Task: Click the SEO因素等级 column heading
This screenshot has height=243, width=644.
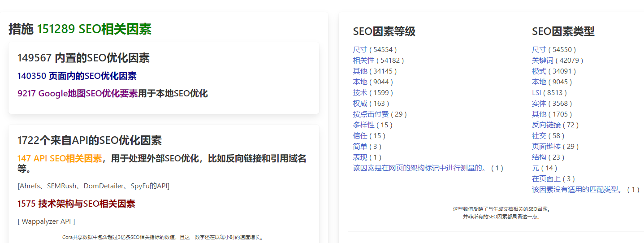Action: click(384, 31)
